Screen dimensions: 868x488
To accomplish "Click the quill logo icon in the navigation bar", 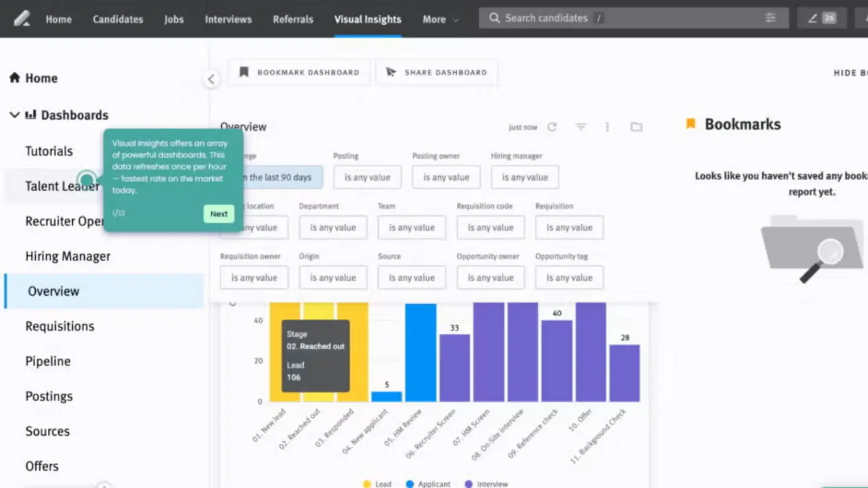I will point(22,19).
